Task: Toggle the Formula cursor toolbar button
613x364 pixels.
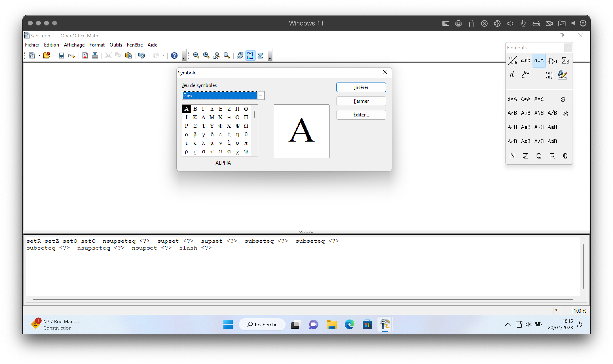Action: tap(250, 55)
